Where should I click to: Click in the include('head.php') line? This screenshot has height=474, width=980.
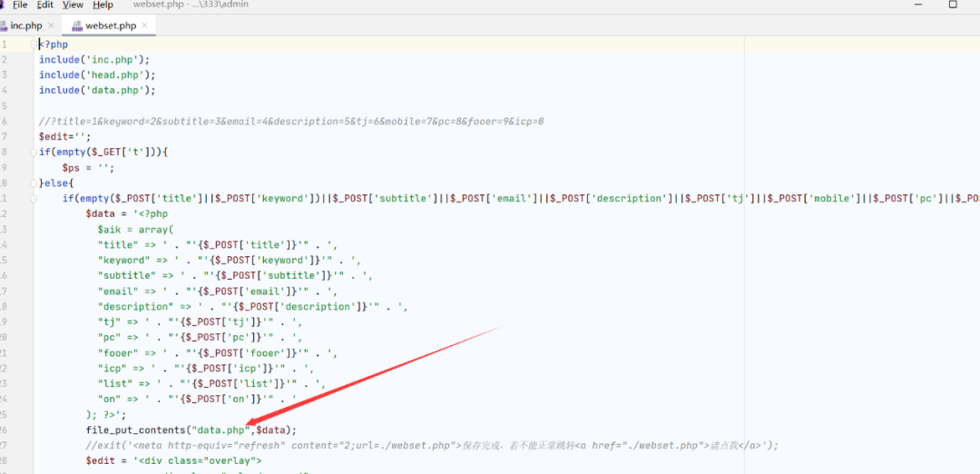click(97, 75)
